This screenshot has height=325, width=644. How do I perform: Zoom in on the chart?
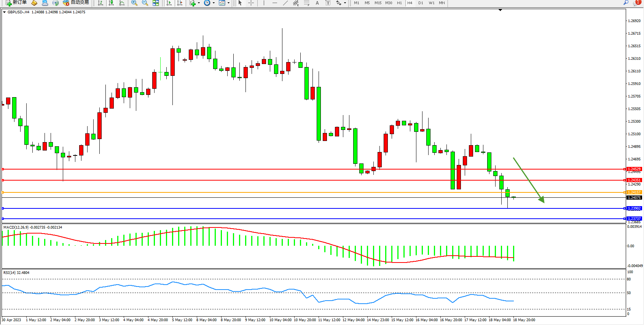(x=134, y=3)
